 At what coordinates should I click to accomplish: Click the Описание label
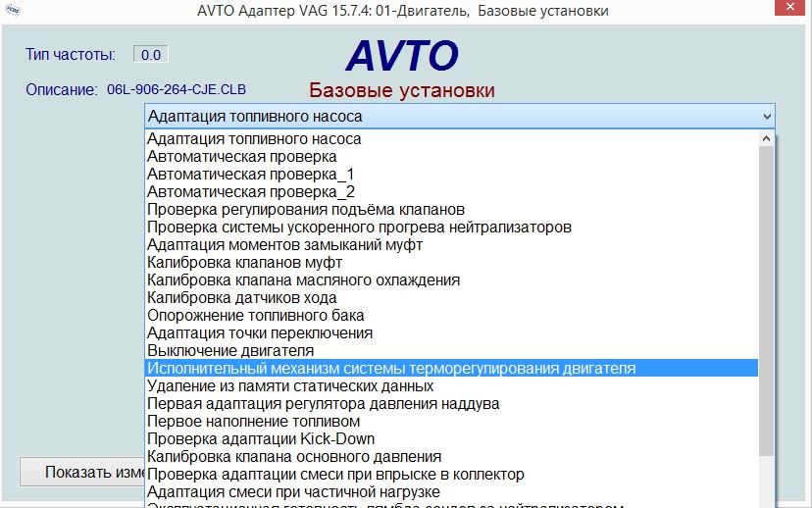coord(62,89)
